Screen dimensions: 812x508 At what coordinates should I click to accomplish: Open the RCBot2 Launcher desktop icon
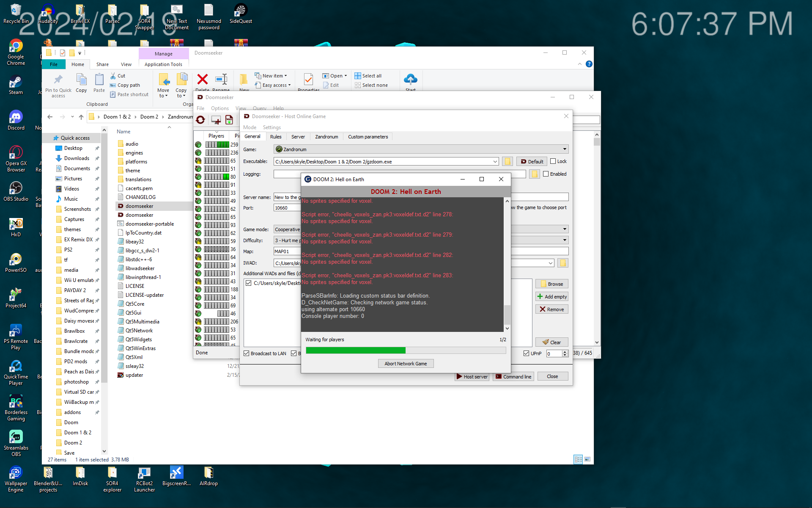(x=145, y=479)
